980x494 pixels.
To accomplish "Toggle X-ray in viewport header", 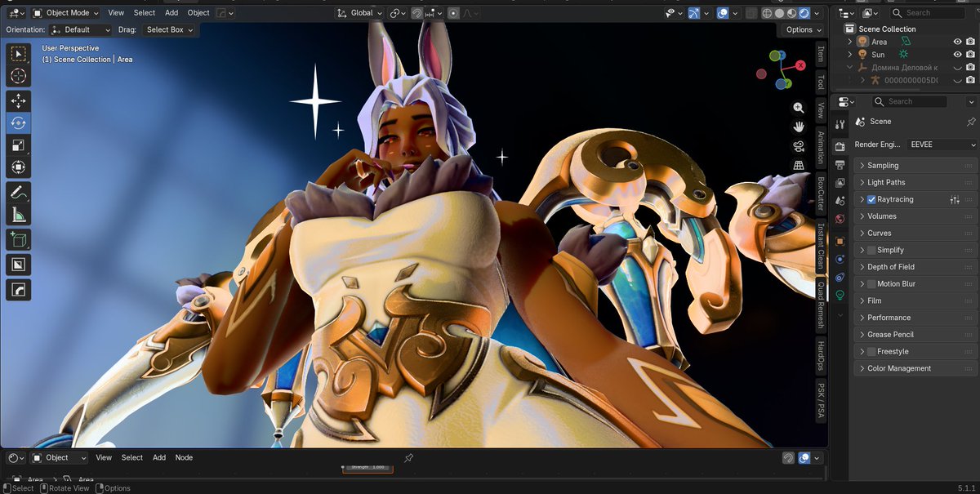I will pyautogui.click(x=751, y=13).
